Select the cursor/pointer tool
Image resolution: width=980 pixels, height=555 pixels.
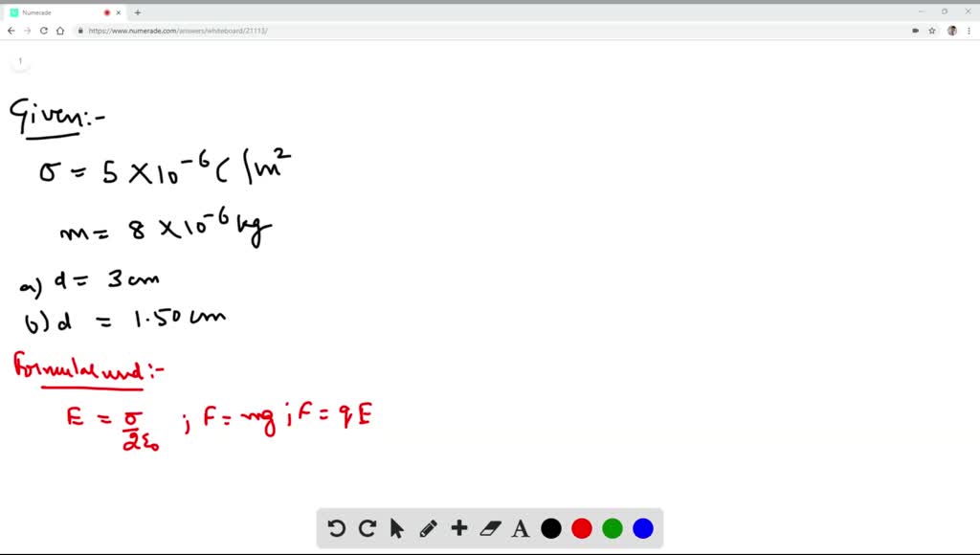[396, 528]
